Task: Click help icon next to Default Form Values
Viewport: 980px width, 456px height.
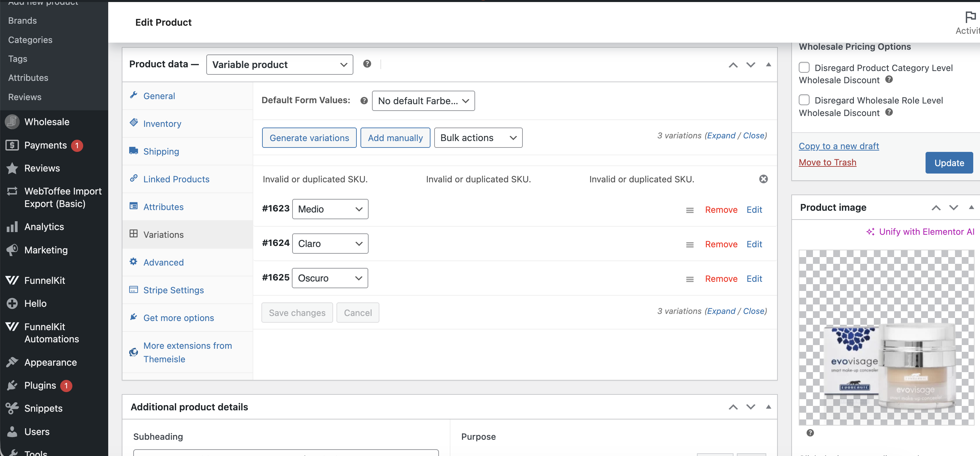Action: (x=364, y=100)
